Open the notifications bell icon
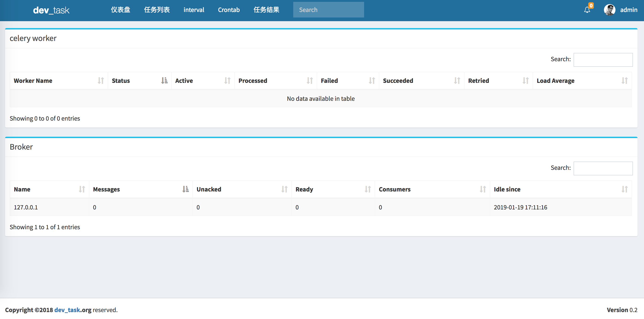 coord(587,10)
